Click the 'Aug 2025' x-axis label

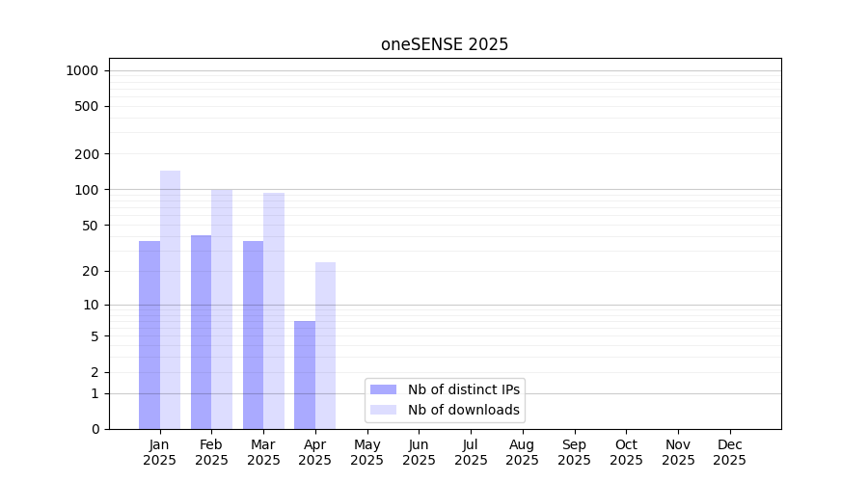[x=522, y=452]
